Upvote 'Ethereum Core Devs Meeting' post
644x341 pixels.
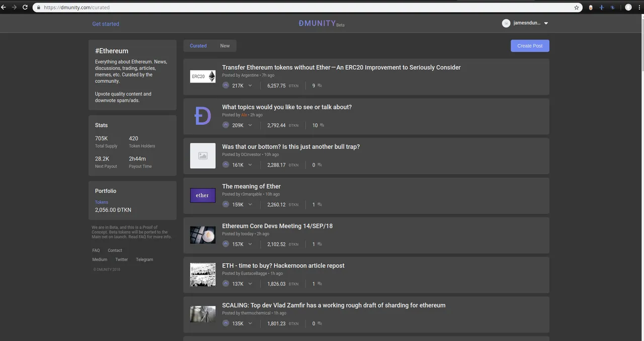click(226, 244)
